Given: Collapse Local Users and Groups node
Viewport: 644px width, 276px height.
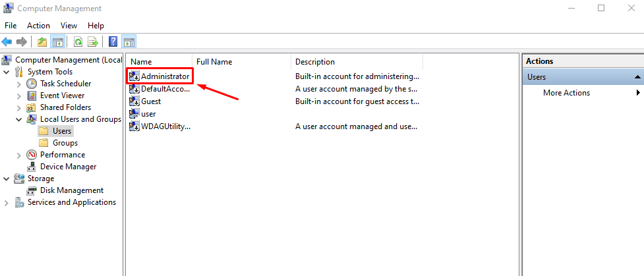Looking at the screenshot, I should tap(18, 119).
